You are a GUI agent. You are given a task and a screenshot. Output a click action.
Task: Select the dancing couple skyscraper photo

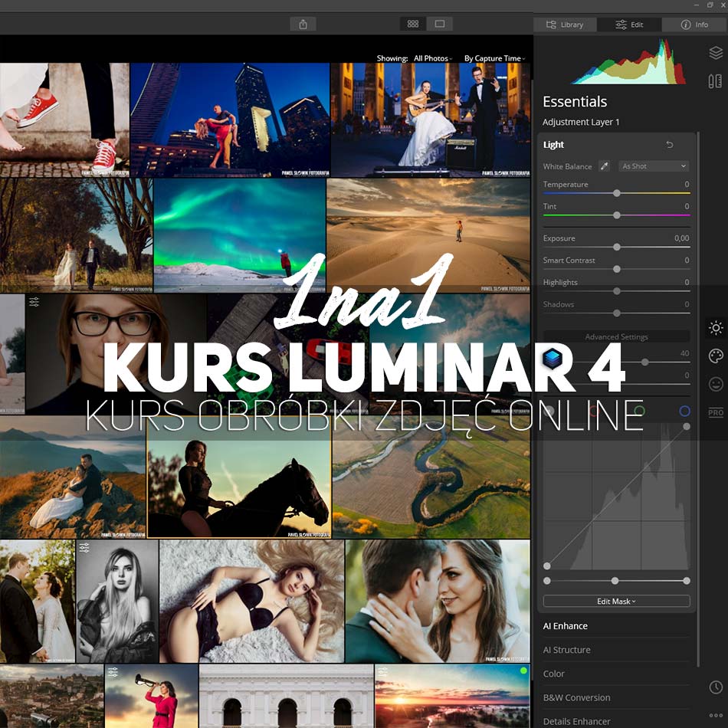click(x=230, y=120)
